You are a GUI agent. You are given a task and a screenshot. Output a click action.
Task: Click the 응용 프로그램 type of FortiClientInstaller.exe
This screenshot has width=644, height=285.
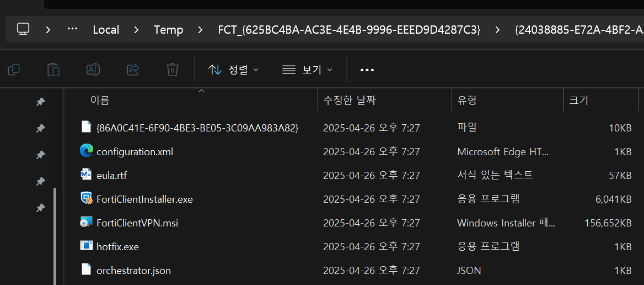click(489, 199)
